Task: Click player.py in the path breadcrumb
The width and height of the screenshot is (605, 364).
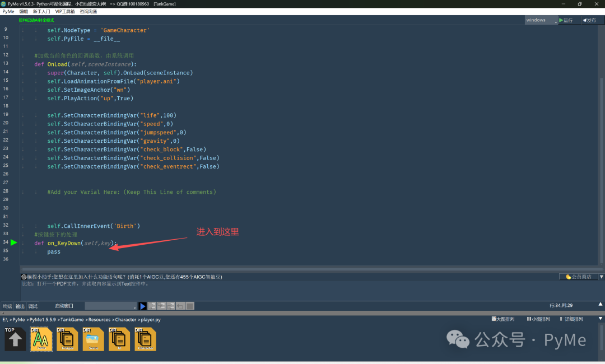Action: [151, 320]
